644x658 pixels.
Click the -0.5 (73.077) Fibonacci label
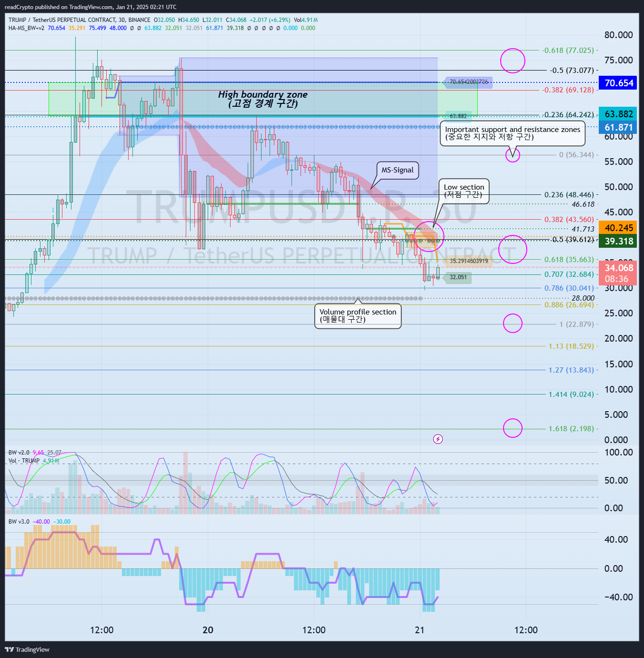click(x=572, y=70)
